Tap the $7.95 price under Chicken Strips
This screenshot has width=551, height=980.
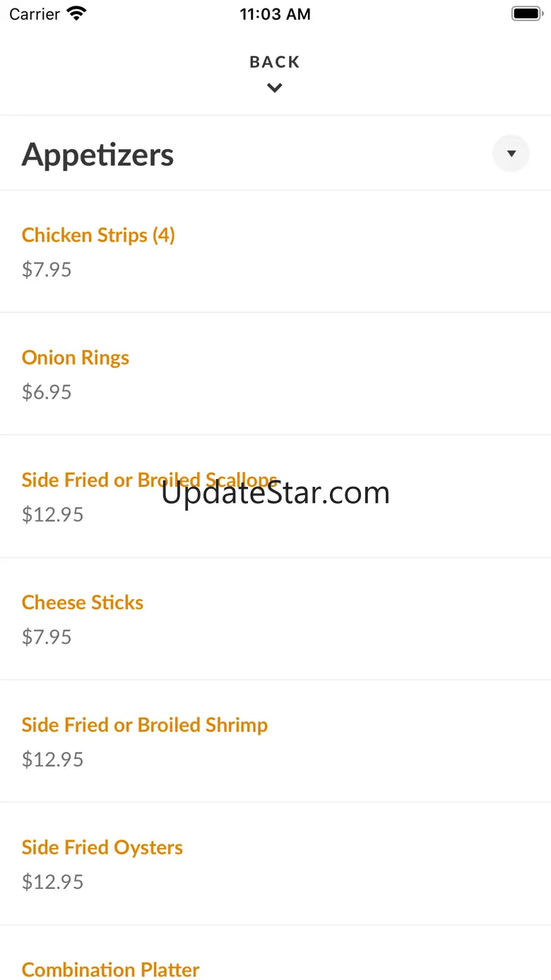coord(47,270)
